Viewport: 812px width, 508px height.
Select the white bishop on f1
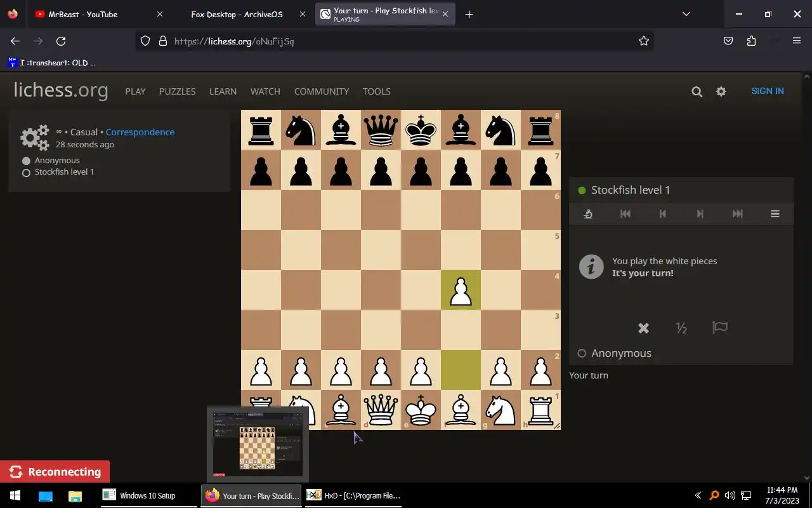point(461,410)
